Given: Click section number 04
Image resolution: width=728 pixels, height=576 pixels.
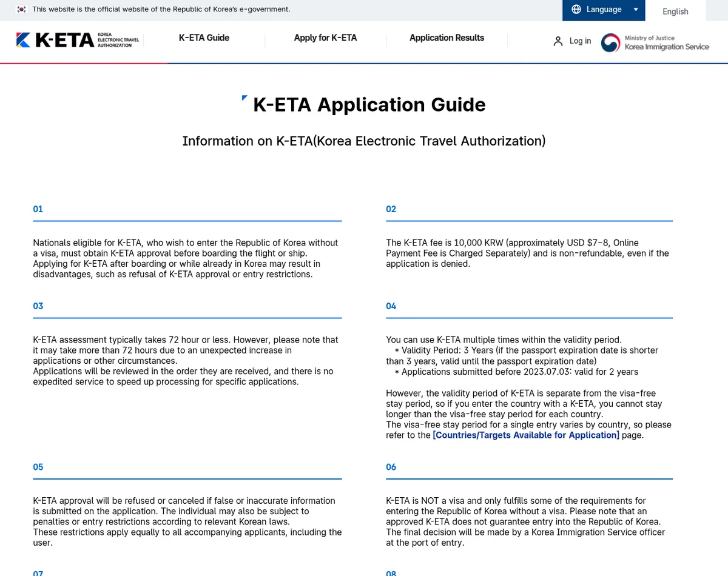Looking at the screenshot, I should (391, 306).
